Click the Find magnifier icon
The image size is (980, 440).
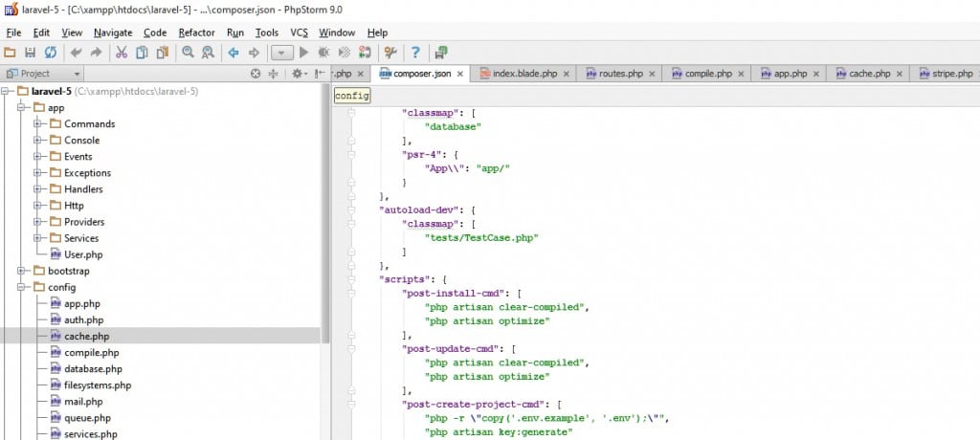click(x=189, y=53)
